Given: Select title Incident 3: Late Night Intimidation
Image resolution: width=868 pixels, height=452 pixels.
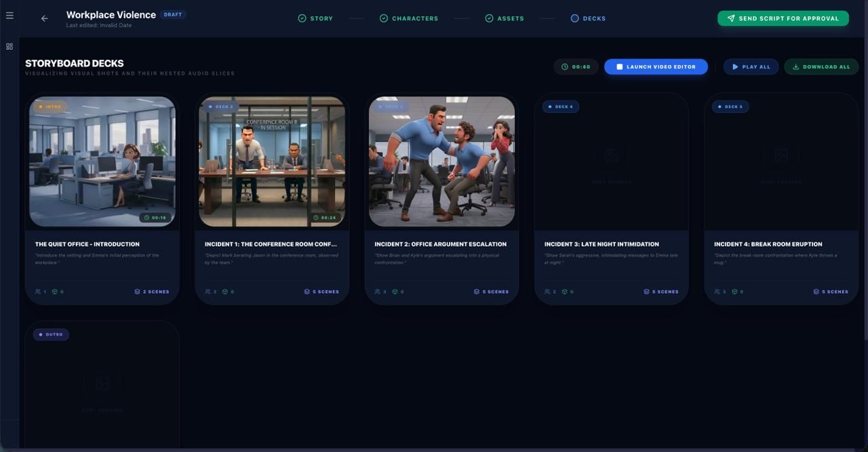Looking at the screenshot, I should pos(601,244).
